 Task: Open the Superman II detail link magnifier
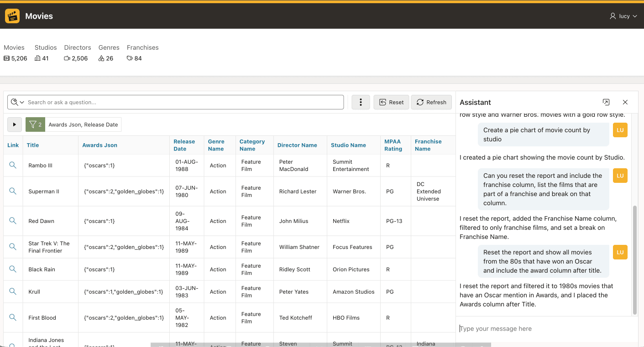pyautogui.click(x=13, y=191)
